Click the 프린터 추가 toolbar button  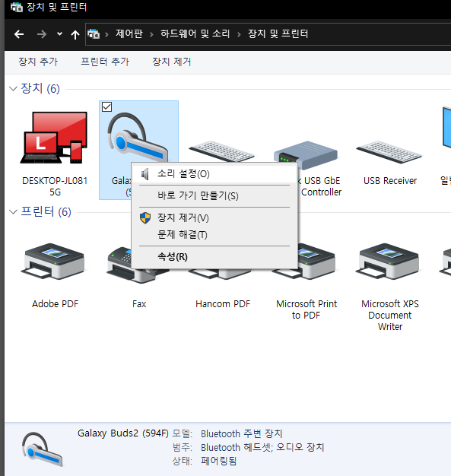point(105,62)
